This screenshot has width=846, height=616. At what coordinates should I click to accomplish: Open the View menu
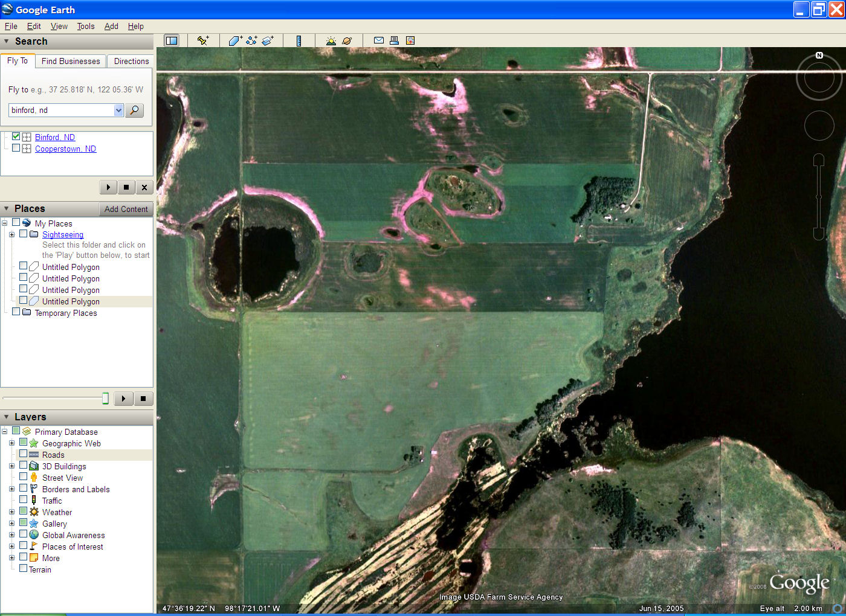coord(59,26)
